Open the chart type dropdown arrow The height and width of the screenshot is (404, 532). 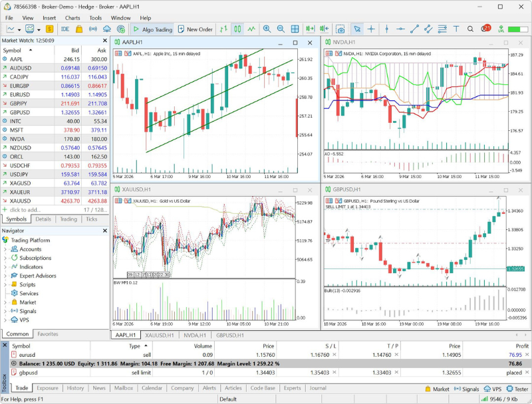coord(19,30)
